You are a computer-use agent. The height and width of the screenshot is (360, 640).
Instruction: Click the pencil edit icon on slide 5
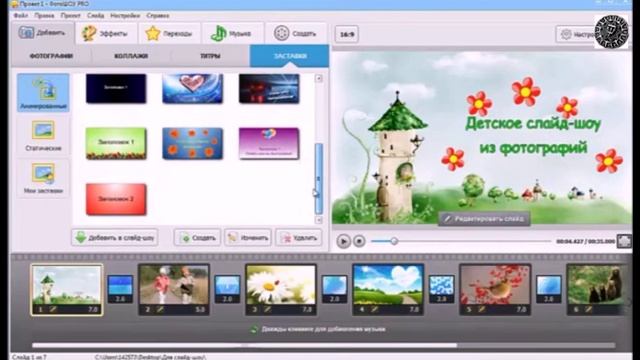[481, 310]
